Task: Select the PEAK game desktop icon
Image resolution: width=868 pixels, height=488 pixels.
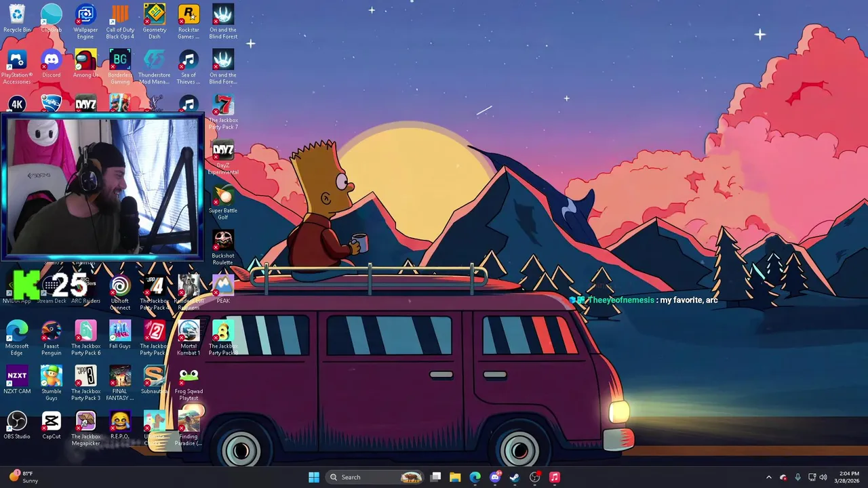Action: pyautogui.click(x=223, y=290)
